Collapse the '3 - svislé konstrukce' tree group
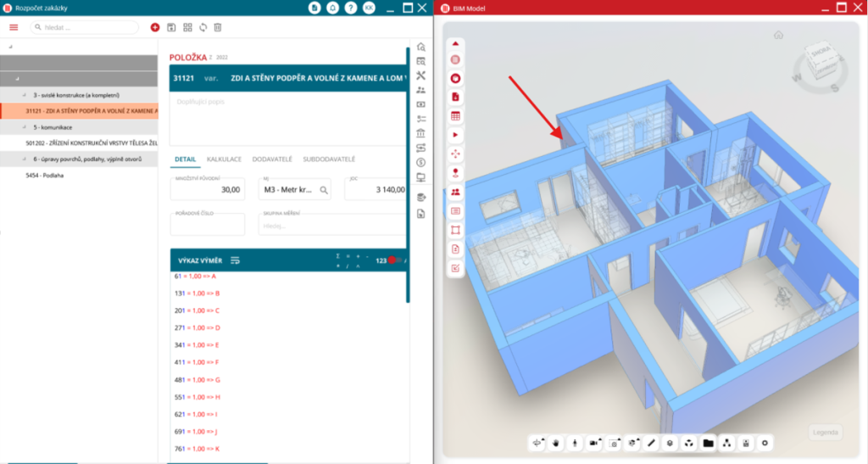The height and width of the screenshot is (464, 868). click(x=24, y=95)
